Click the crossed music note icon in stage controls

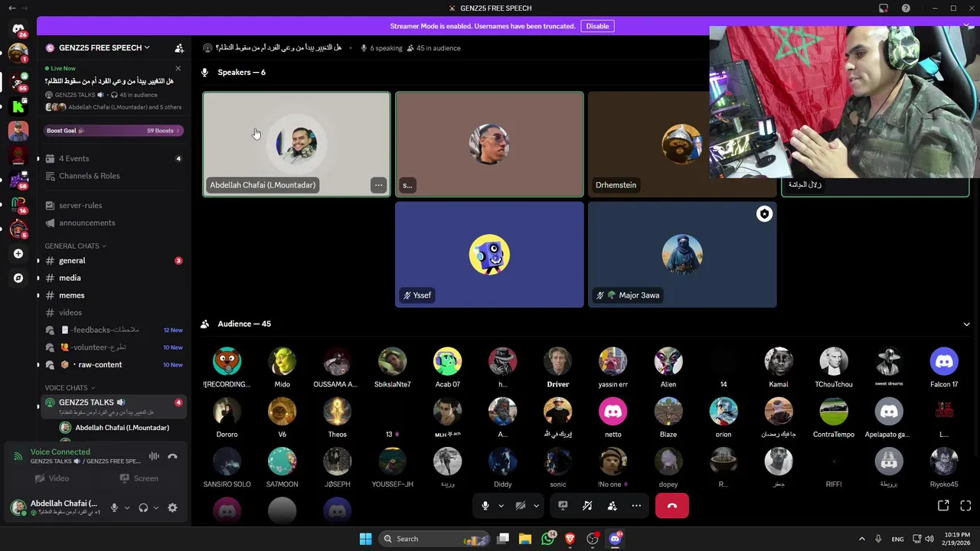[x=587, y=506]
